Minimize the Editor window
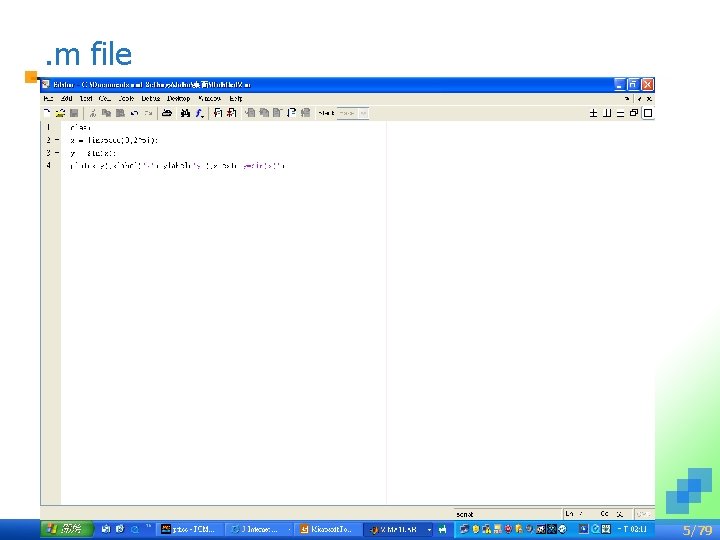 [x=619, y=84]
